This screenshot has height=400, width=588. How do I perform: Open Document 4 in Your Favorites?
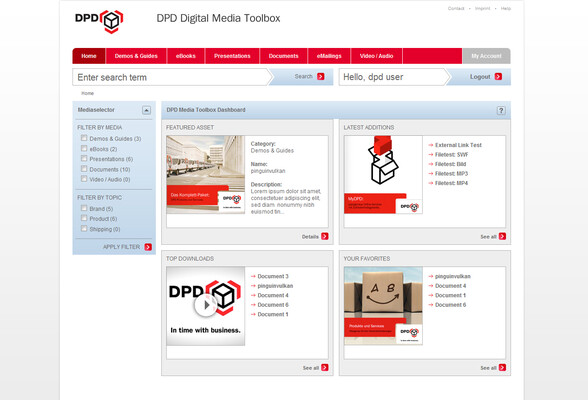click(x=450, y=286)
